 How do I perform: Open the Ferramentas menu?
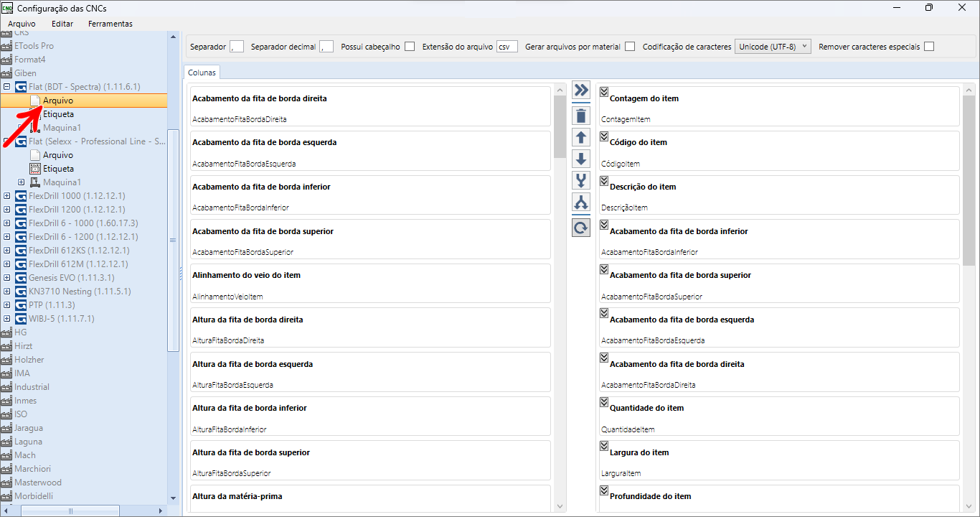(110, 24)
